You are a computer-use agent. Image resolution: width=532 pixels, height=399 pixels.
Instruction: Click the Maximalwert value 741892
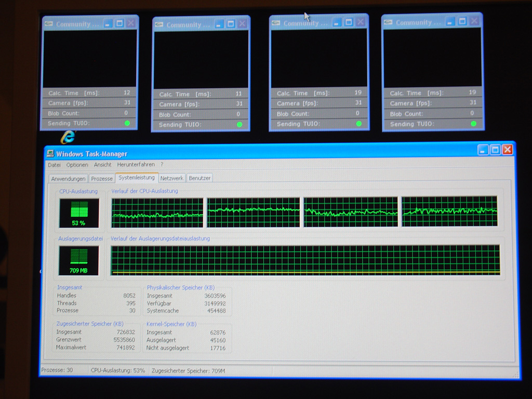126,348
